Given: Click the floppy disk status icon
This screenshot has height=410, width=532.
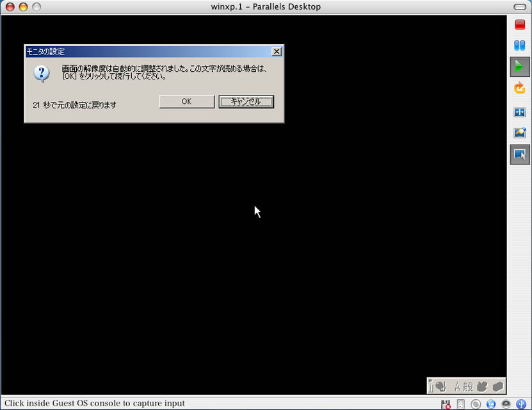Looking at the screenshot, I should coord(446,404).
